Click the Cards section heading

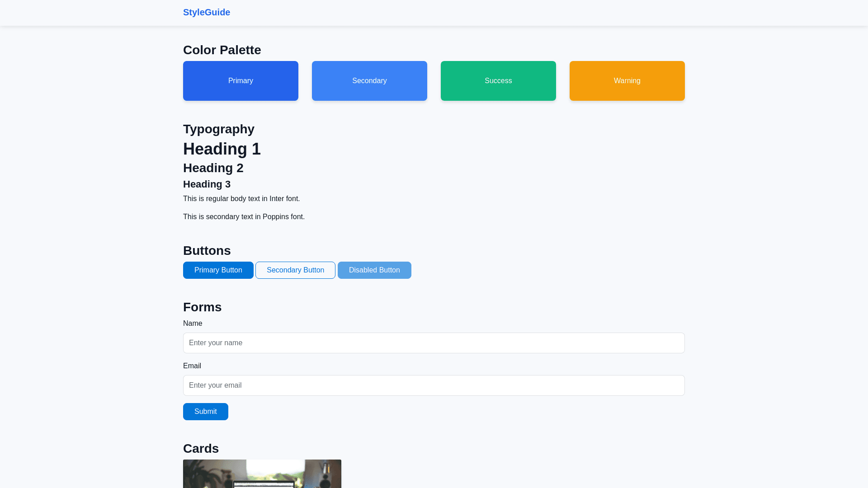click(x=201, y=449)
